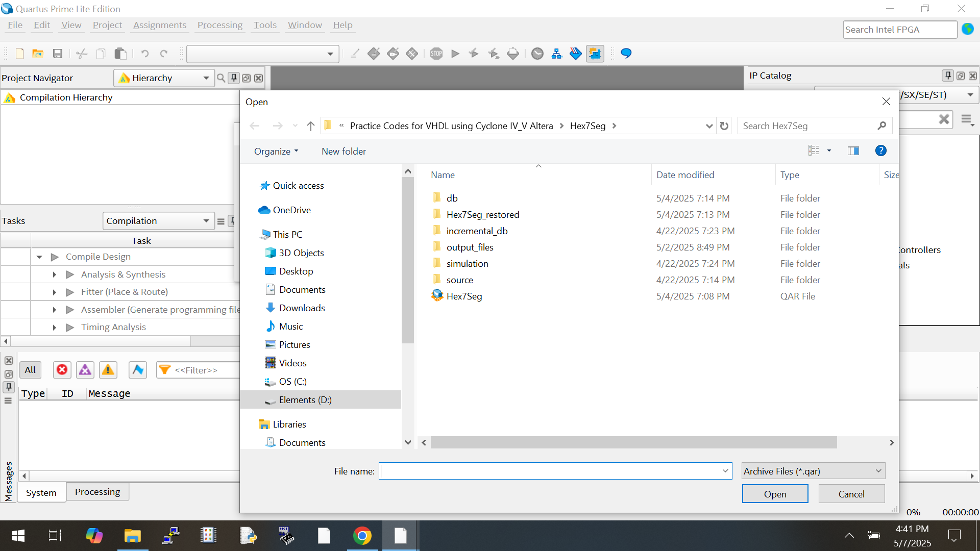This screenshot has height=551, width=980.
Task: Open Timing Analyzer clock icon
Action: tap(537, 54)
